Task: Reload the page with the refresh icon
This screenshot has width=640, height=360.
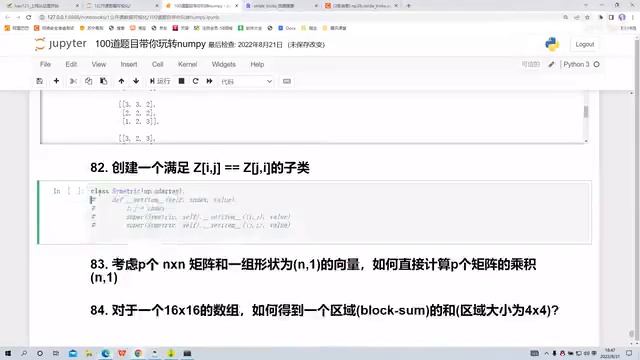Action: pyautogui.click(x=29, y=17)
